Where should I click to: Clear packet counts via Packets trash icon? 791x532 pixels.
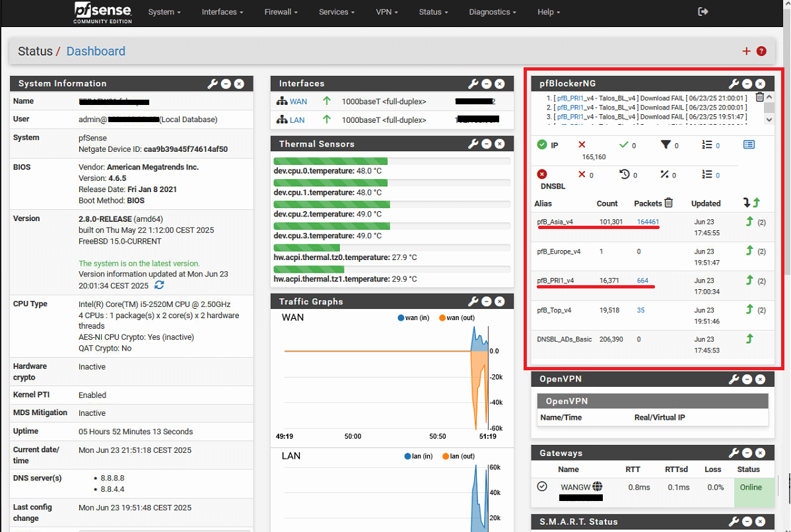click(668, 203)
